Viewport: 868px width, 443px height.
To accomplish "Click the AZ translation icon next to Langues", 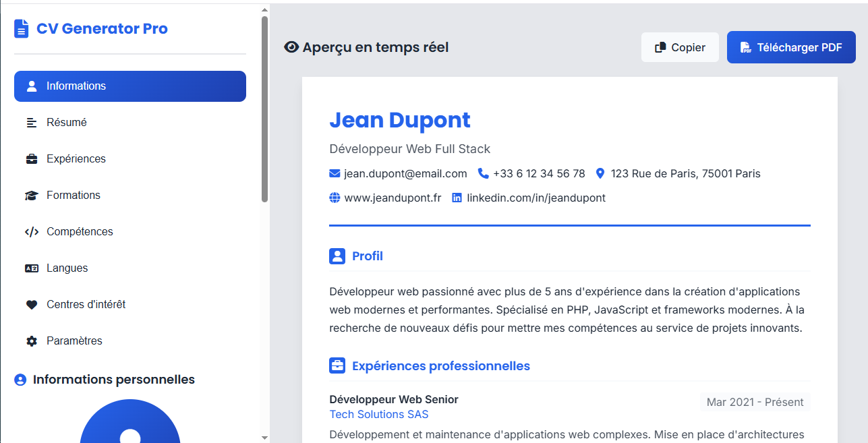I will [x=31, y=268].
